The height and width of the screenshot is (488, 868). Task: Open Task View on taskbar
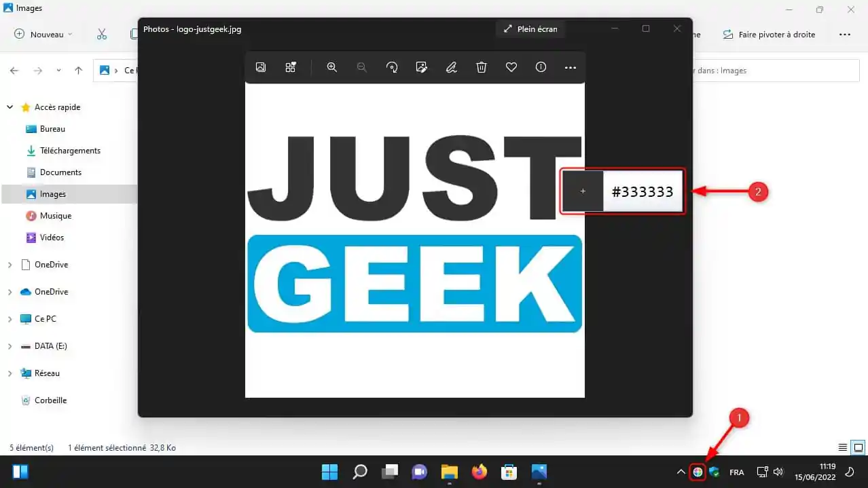[389, 472]
